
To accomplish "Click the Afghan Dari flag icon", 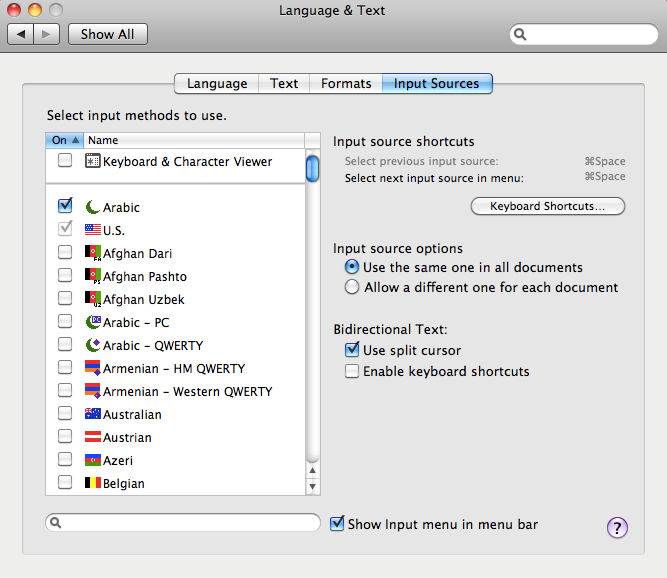I will [92, 253].
